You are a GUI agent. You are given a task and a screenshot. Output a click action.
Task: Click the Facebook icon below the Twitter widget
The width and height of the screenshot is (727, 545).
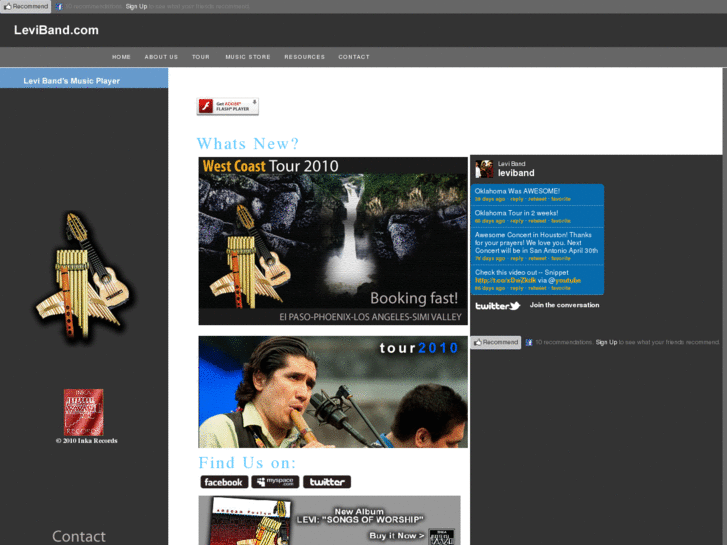pos(529,342)
